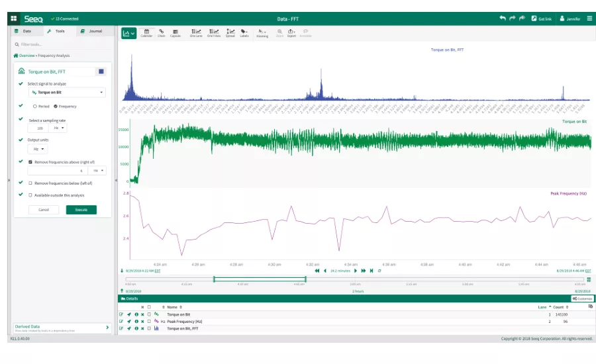Screen dimensions: 596x364
Task: Click the Get link button
Action: point(541,19)
